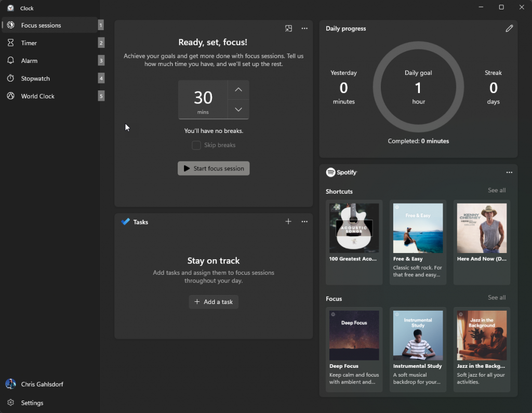This screenshot has height=413, width=532.
Task: See all Spotify Shortcuts playlists
Action: 497,190
